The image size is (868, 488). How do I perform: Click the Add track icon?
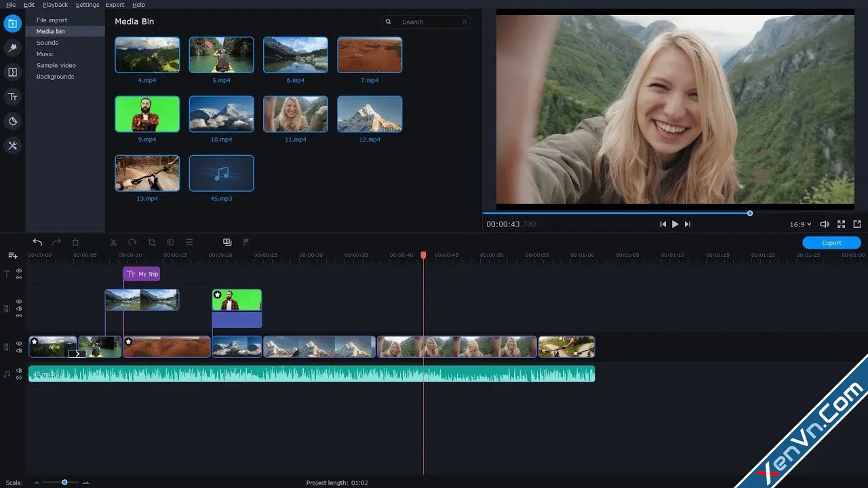12,256
